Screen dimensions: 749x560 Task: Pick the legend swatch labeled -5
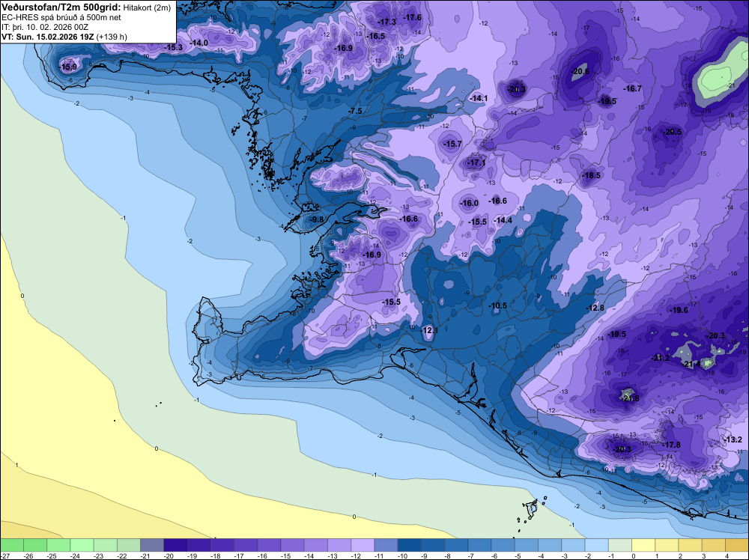[527, 545]
